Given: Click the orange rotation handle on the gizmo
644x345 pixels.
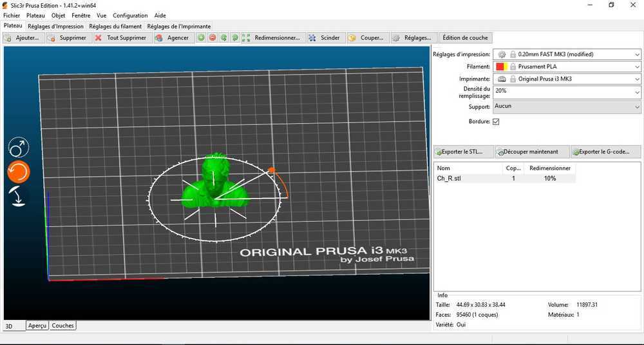Looking at the screenshot, I should click(271, 170).
